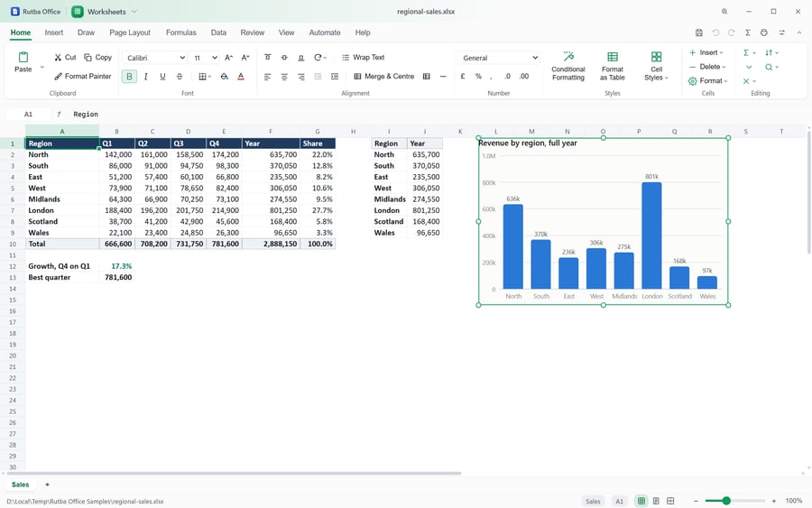This screenshot has height=508, width=812.
Task: Open the Review tab
Action: pos(253,32)
